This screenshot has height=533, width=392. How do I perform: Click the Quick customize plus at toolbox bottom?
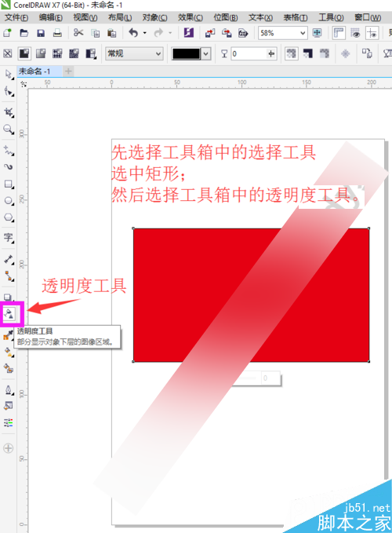[x=8, y=448]
